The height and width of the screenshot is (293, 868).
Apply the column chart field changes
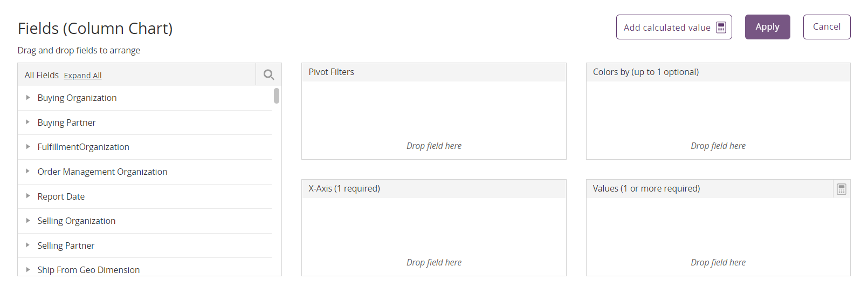767,27
